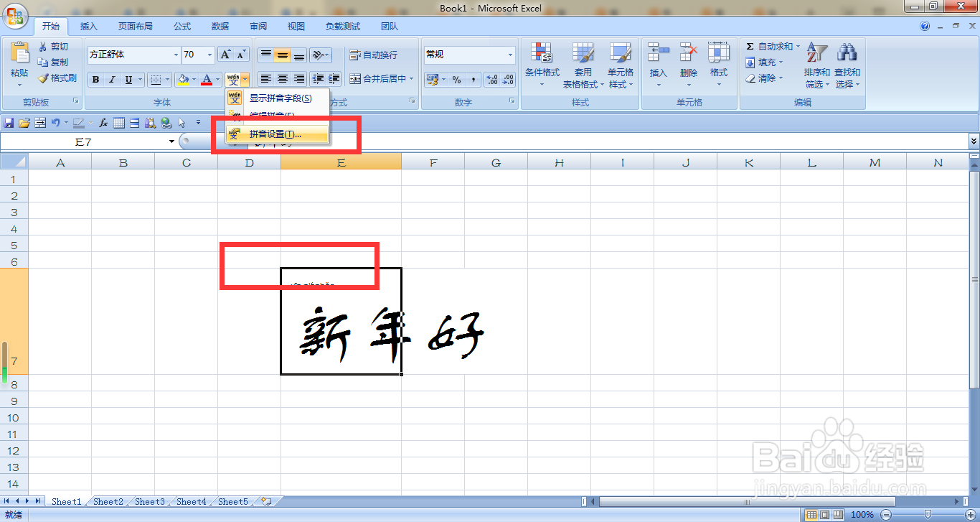
Task: Click the Paste (粘贴) clipboard icon
Action: point(19,54)
